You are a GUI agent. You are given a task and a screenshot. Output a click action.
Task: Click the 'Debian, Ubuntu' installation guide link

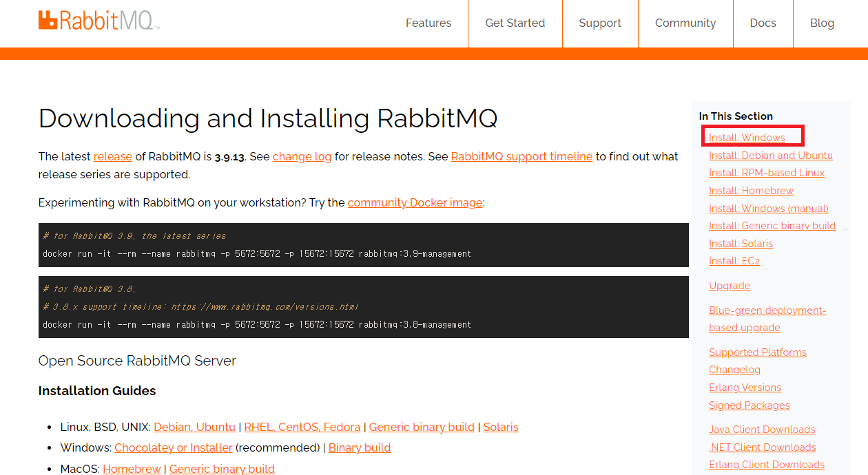pyautogui.click(x=194, y=427)
